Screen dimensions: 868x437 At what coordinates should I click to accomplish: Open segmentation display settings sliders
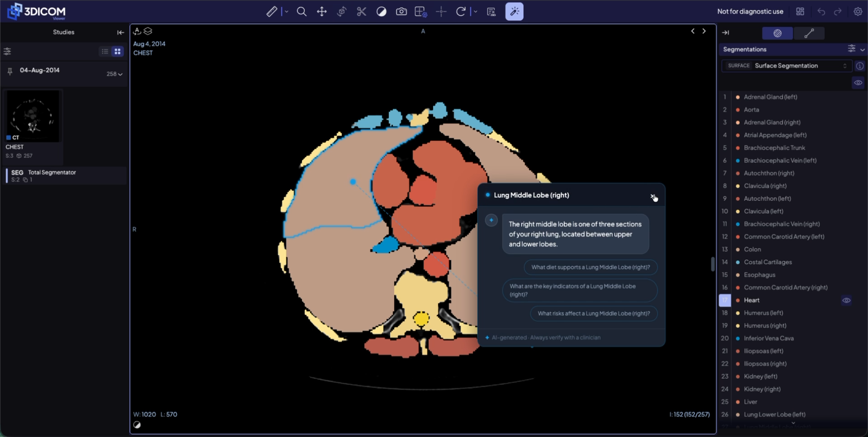coord(852,49)
